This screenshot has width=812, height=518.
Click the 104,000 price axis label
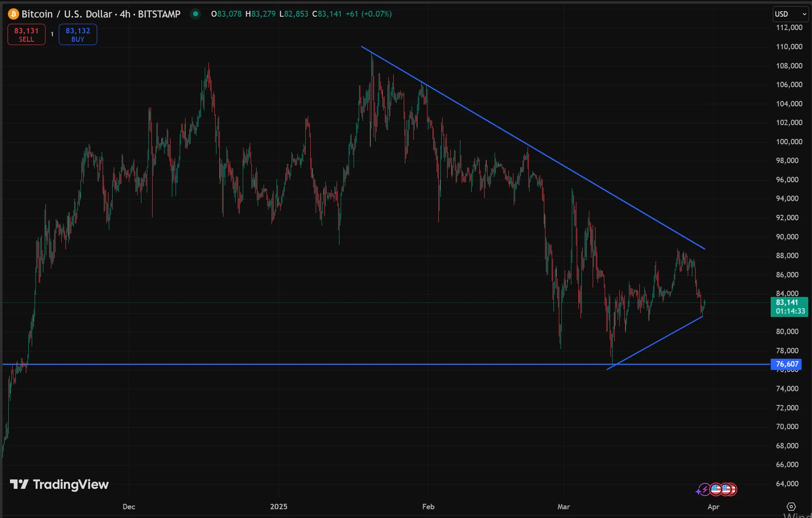(789, 104)
